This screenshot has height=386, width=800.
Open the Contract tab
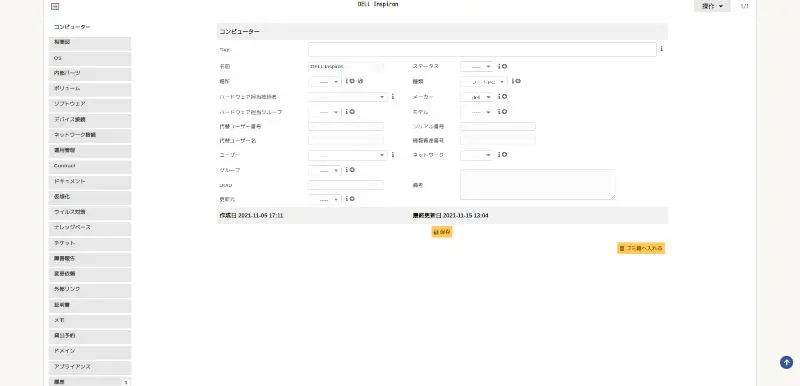tap(90, 167)
